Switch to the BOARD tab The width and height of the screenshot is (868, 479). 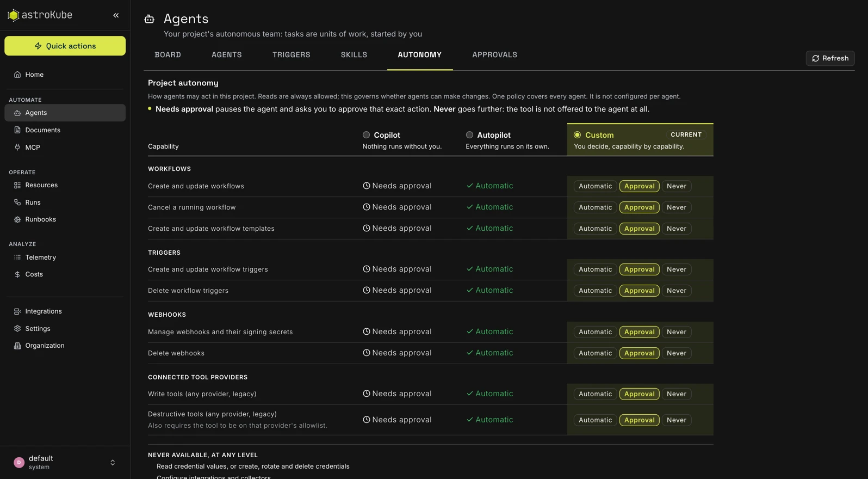(168, 55)
